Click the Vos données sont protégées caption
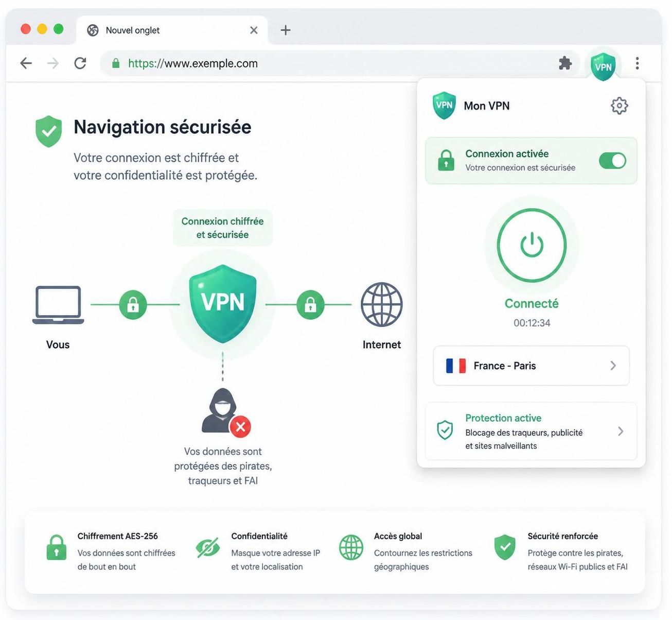 [x=223, y=466]
